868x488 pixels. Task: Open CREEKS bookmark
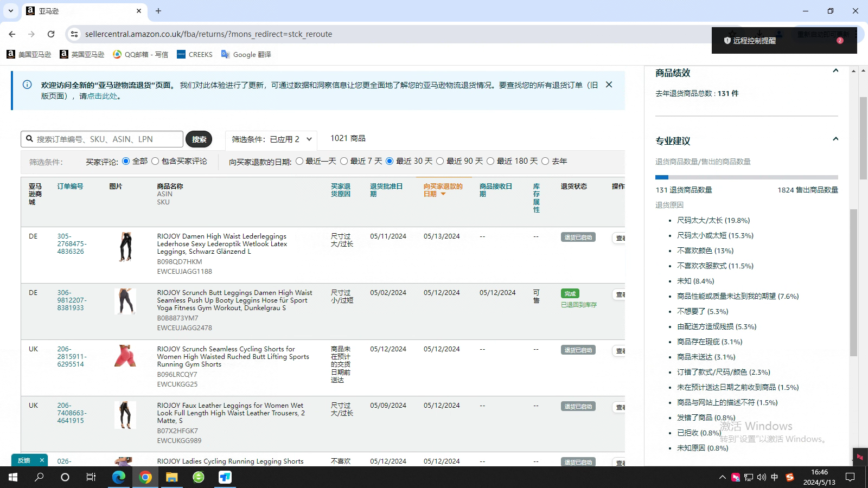(x=195, y=54)
